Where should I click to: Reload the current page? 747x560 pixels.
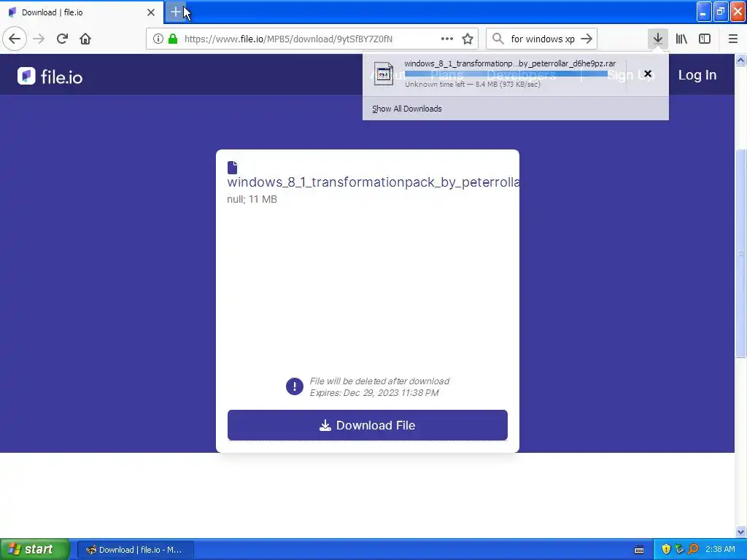[x=62, y=39]
